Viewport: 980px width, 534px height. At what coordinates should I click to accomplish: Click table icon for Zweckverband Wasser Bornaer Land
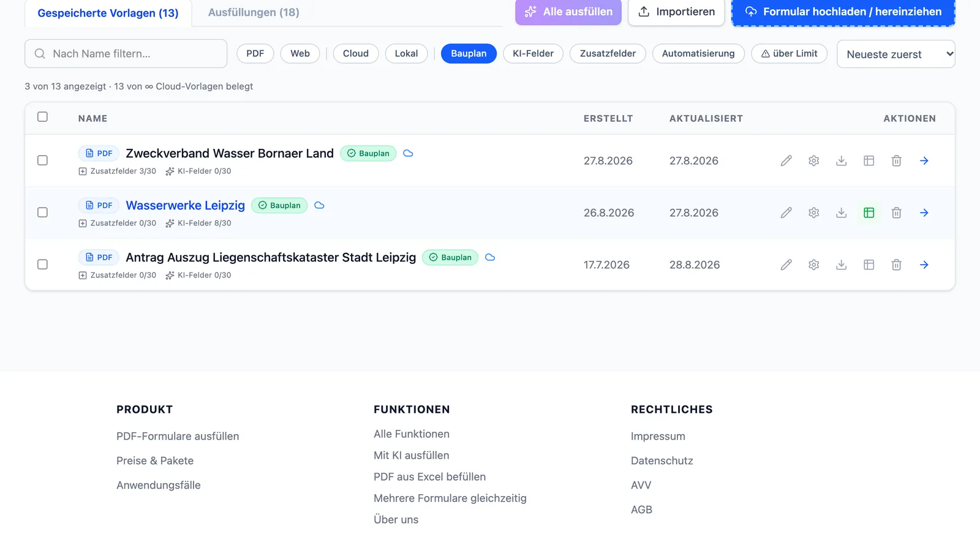[869, 160]
